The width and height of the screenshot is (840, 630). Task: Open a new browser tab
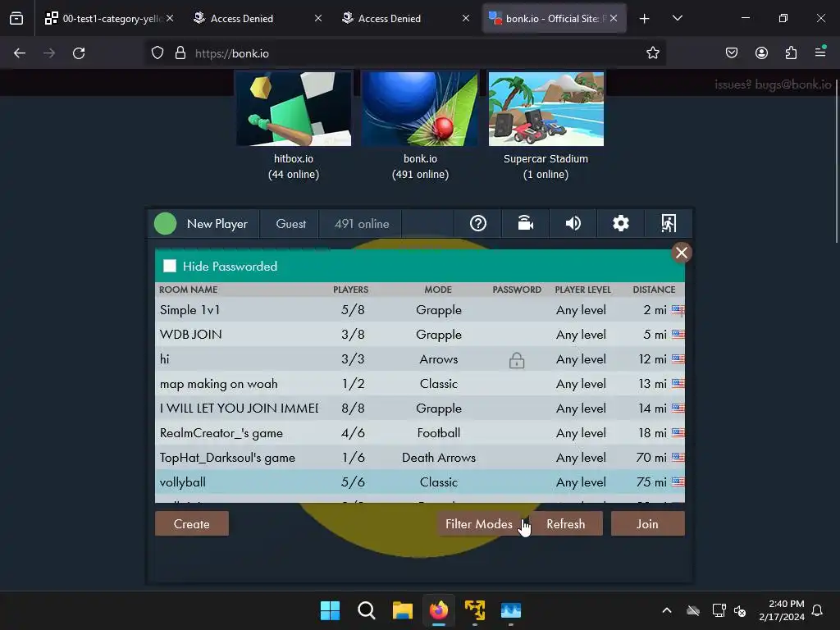645,18
